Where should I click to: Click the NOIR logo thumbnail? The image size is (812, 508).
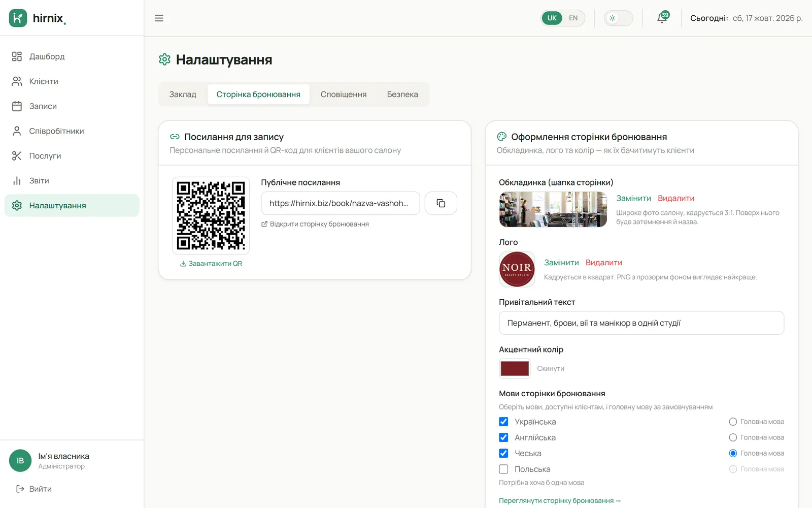(x=517, y=269)
